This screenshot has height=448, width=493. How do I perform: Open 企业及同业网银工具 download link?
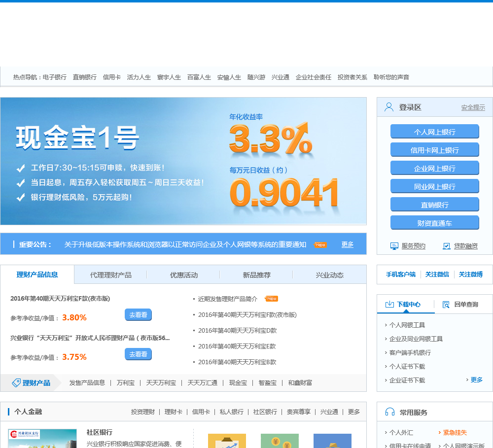tap(416, 339)
